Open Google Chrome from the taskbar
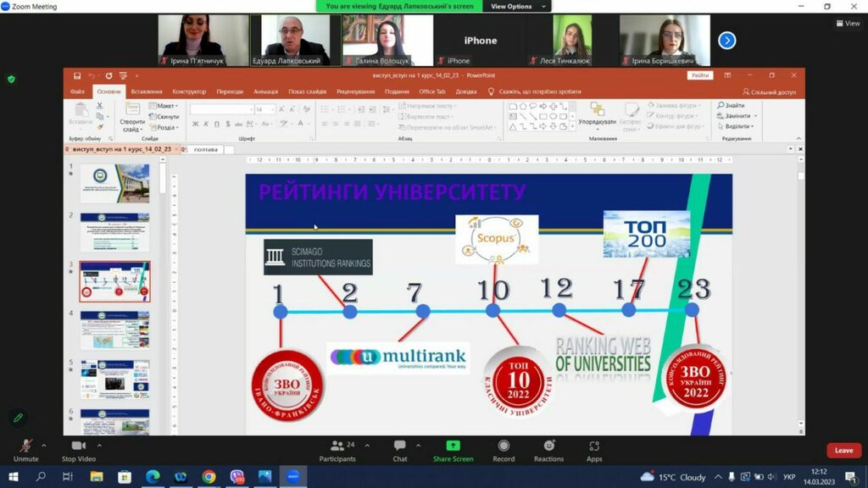This screenshot has height=488, width=868. [209, 477]
